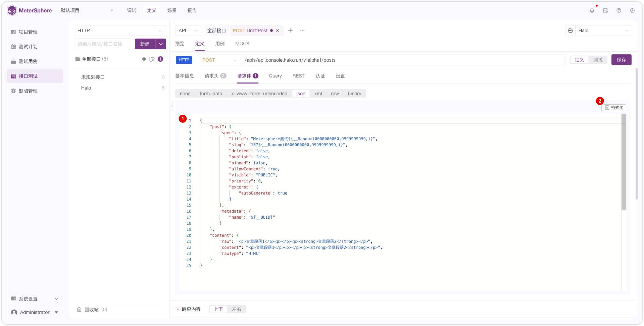Image resolution: width=644 pixels, height=326 pixels.
Task: Open the 默认项目 project dropdown
Action: (87, 10)
